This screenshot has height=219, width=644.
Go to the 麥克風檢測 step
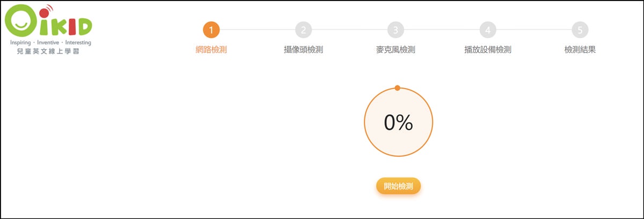click(396, 50)
